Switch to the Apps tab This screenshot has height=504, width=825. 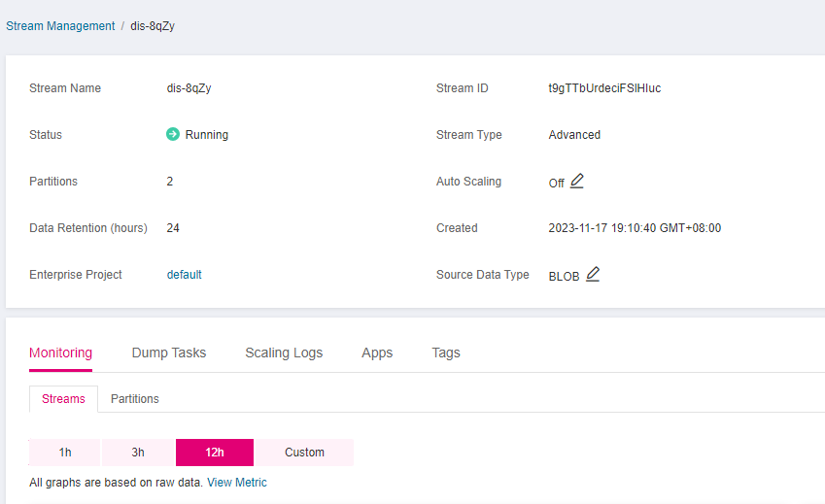[x=377, y=353]
